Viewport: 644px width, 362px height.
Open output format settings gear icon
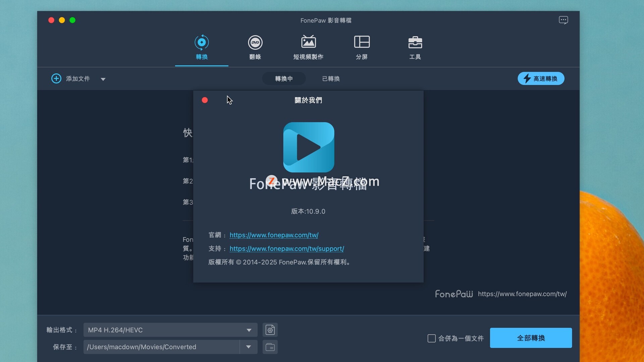click(270, 330)
